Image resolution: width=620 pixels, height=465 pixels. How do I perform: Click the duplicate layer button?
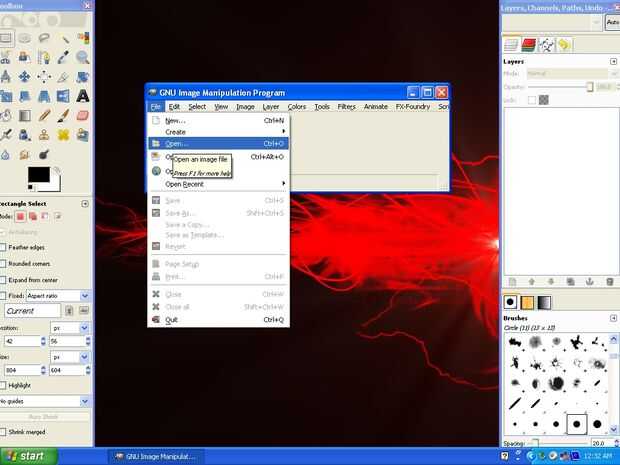click(x=570, y=282)
